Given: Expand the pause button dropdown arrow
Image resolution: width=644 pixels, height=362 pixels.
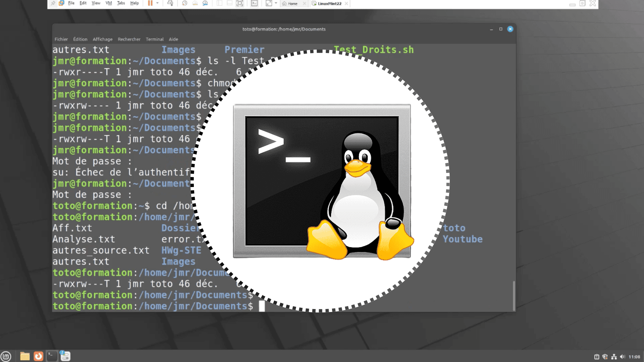Looking at the screenshot, I should 158,3.
